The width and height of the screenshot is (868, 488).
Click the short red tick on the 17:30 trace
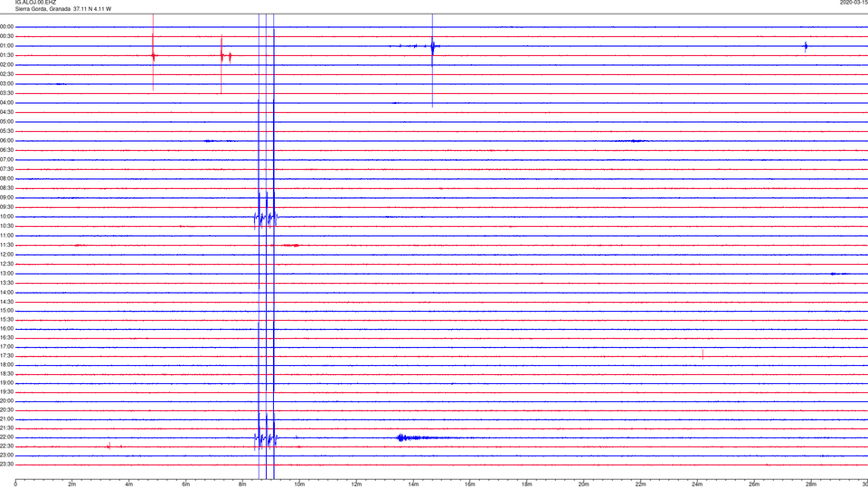point(703,354)
